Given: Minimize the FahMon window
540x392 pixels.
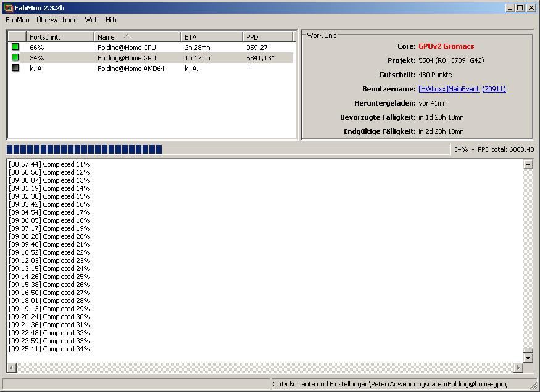Looking at the screenshot, I should [510, 7].
